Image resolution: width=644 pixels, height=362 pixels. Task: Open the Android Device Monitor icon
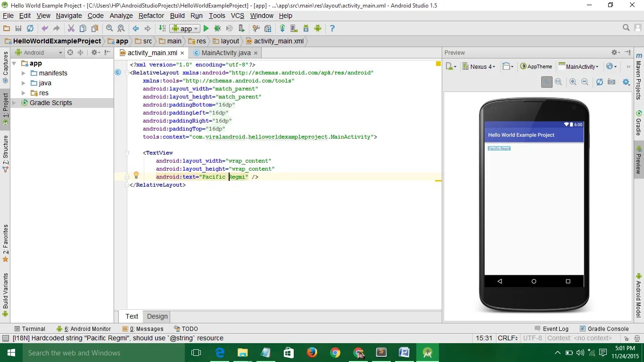pos(318,28)
